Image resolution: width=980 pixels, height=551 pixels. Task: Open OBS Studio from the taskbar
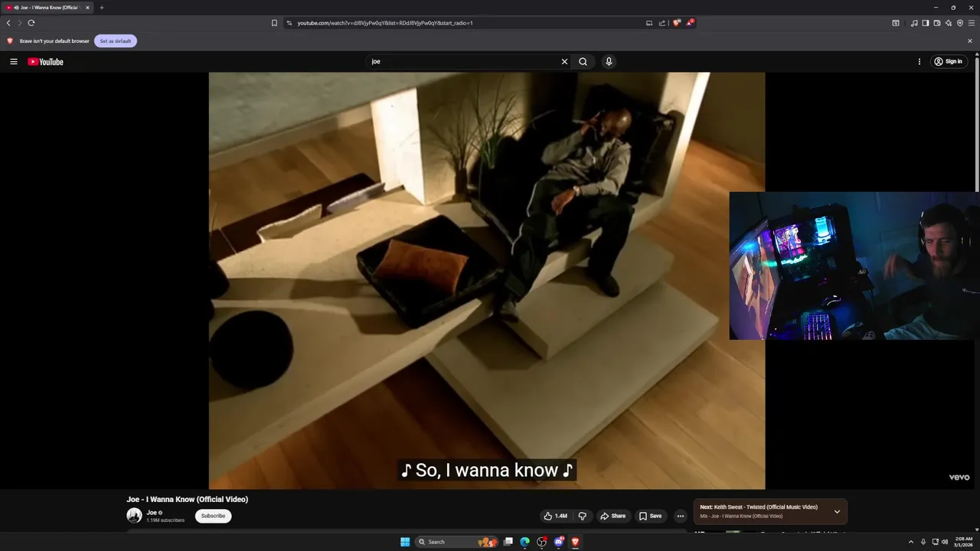[541, 542]
